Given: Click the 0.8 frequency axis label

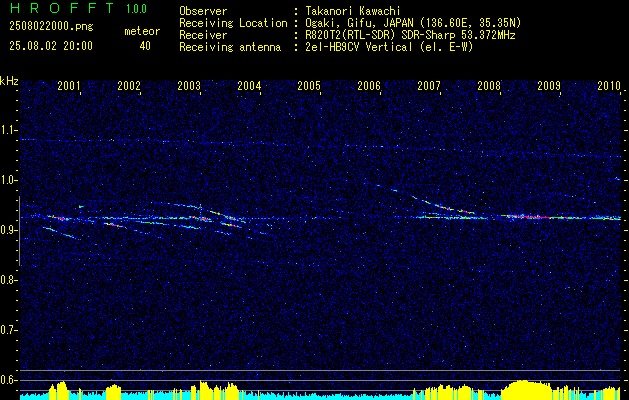Looking at the screenshot, I should [x=8, y=280].
